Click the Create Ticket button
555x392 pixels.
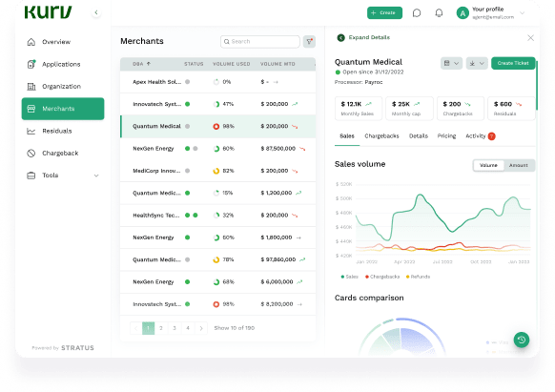(x=513, y=63)
